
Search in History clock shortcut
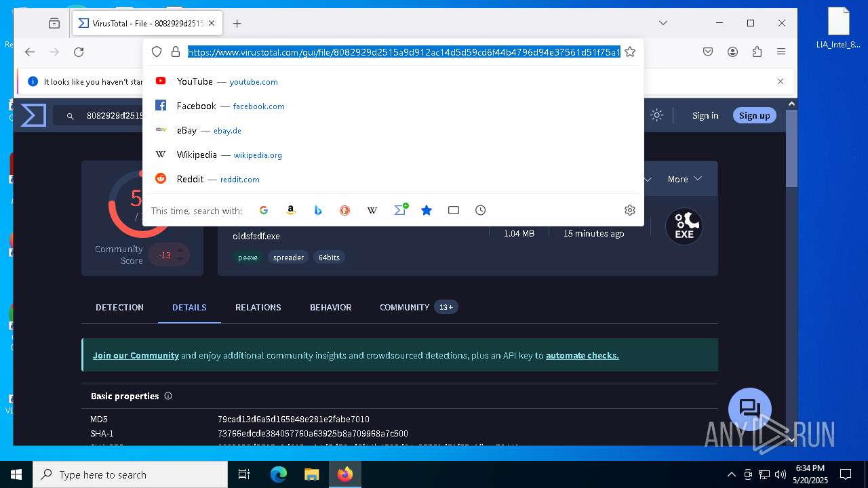coord(480,210)
